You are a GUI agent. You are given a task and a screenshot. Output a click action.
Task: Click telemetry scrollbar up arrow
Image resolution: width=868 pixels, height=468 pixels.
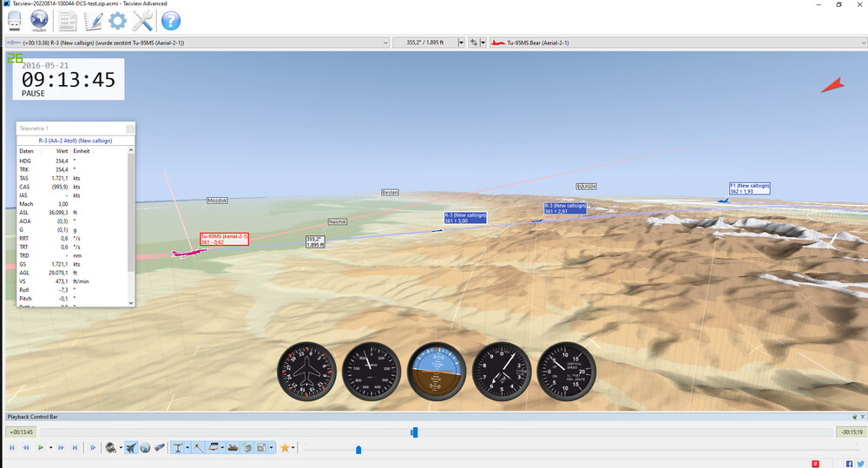click(x=131, y=150)
